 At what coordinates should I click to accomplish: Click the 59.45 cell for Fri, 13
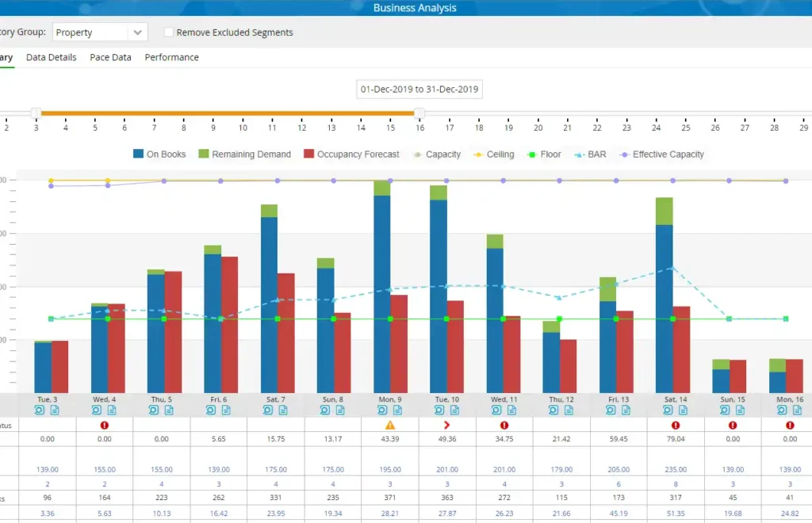pos(619,439)
